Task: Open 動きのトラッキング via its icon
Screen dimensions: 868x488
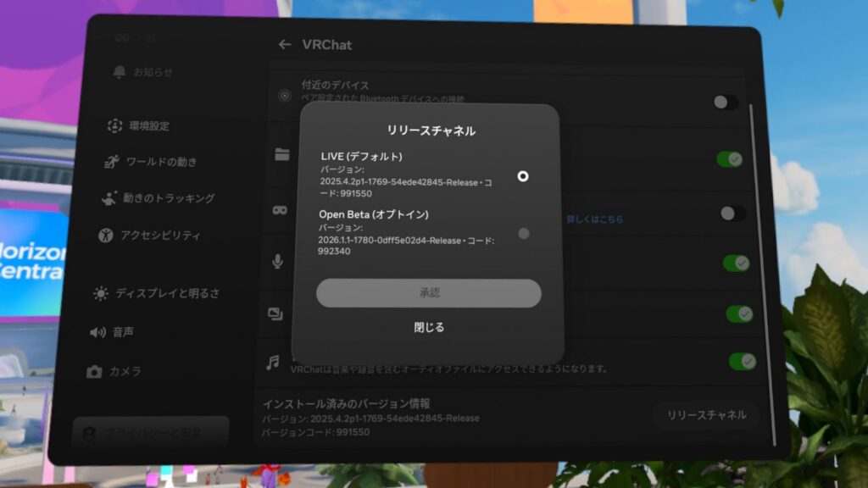Action: pyautogui.click(x=109, y=198)
